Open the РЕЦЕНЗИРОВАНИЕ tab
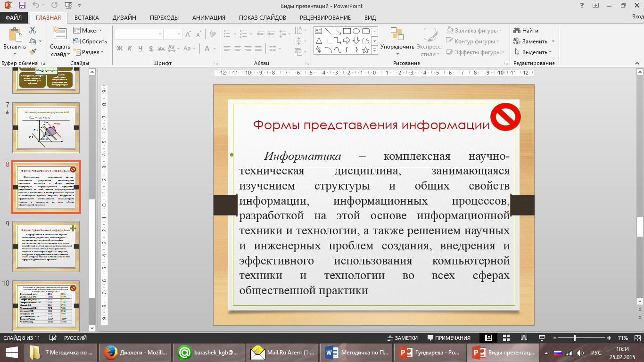Screen dimensions: 644x362 (x=325, y=18)
